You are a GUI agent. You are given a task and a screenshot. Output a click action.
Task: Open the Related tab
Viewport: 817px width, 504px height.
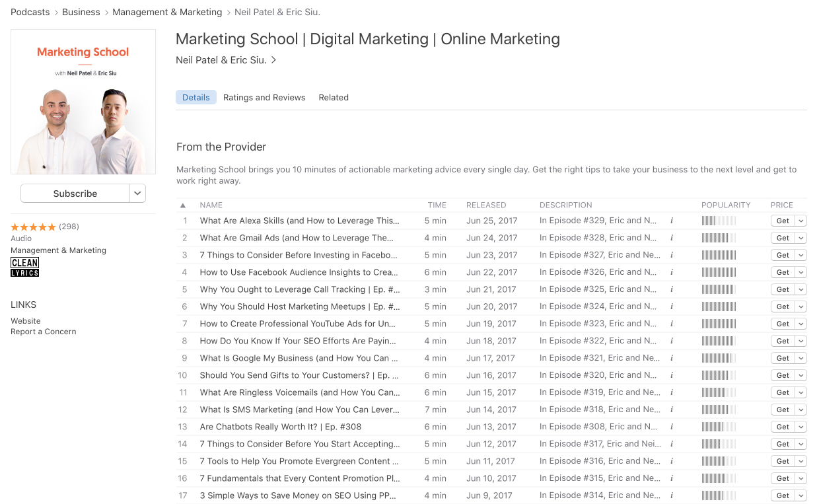pos(334,97)
